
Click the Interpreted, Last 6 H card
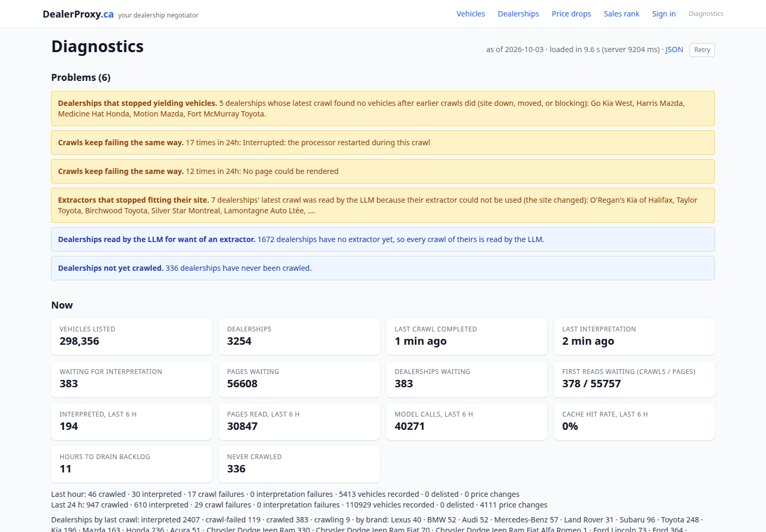click(131, 422)
